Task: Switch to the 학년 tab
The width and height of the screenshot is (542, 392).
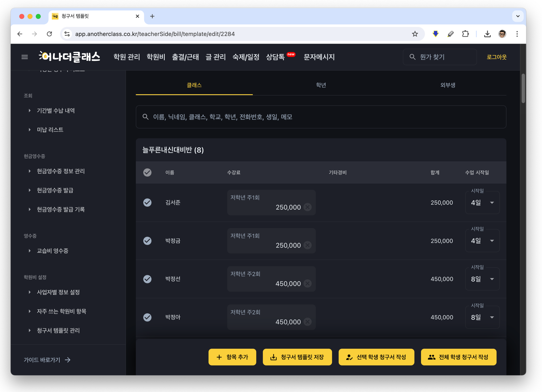Action: tap(321, 85)
